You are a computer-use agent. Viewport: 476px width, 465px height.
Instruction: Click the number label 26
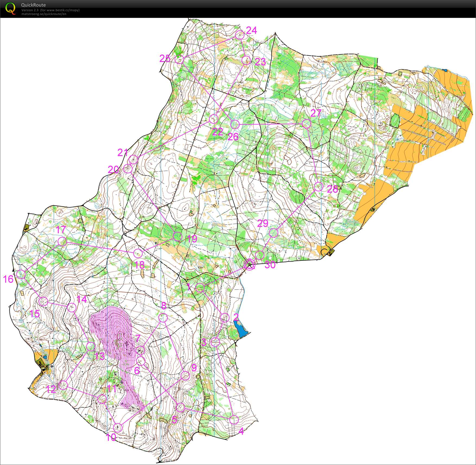(233, 137)
